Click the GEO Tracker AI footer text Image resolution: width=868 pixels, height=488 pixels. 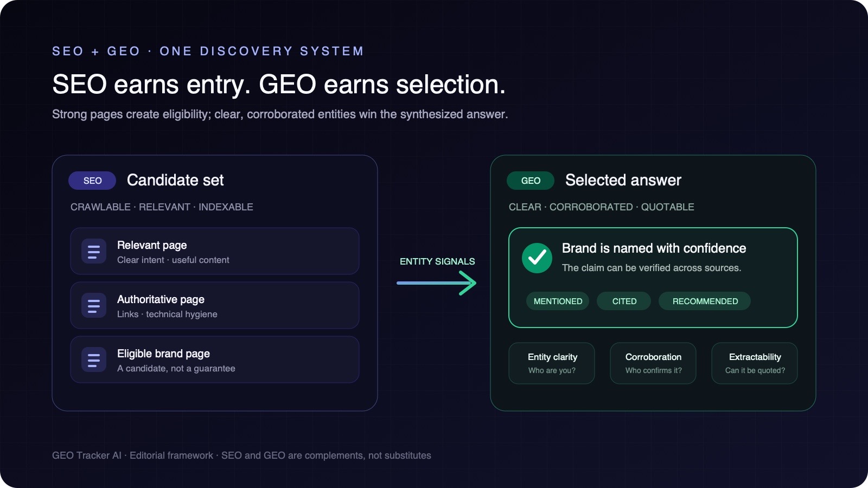point(241,455)
